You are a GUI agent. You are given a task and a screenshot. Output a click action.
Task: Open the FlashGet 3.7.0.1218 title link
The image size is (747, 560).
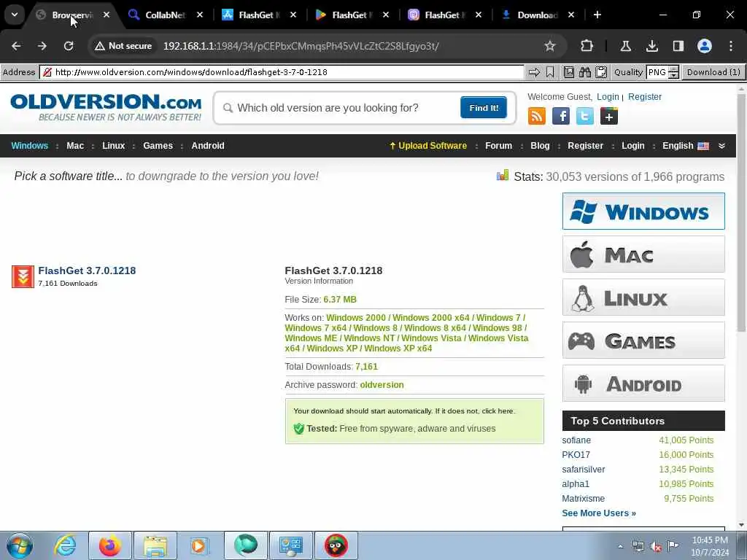(x=87, y=271)
